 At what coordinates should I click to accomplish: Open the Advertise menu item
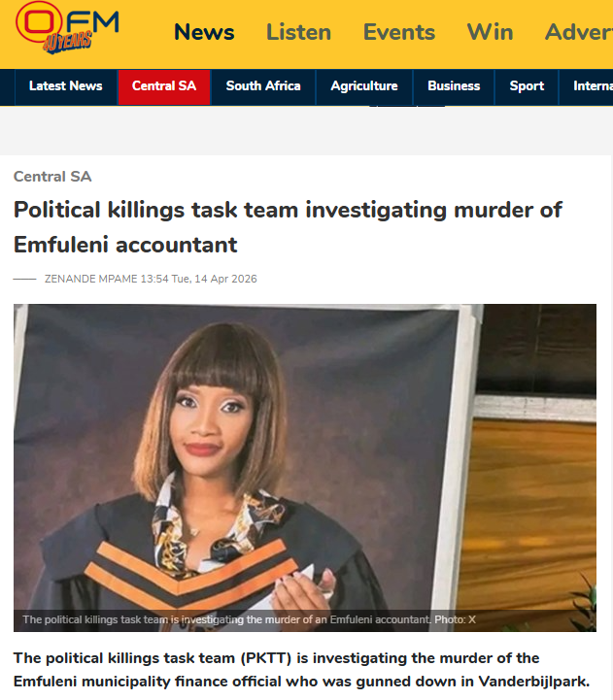coord(579,32)
